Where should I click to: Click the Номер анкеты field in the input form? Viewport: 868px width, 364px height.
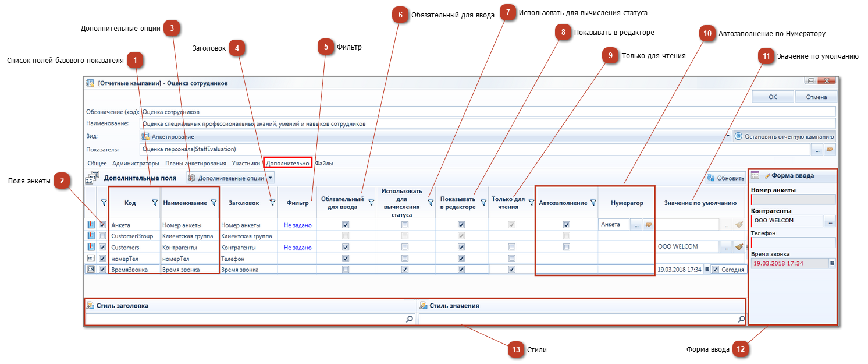[793, 199]
